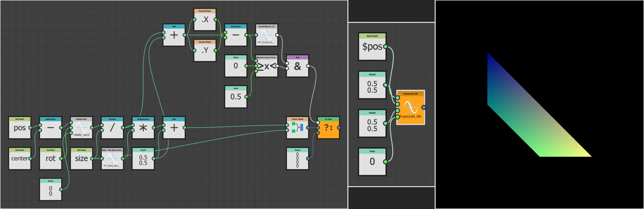Click the trapezoid_tile node output port
Image resolution: width=644 pixels, height=209 pixels.
coord(424,107)
